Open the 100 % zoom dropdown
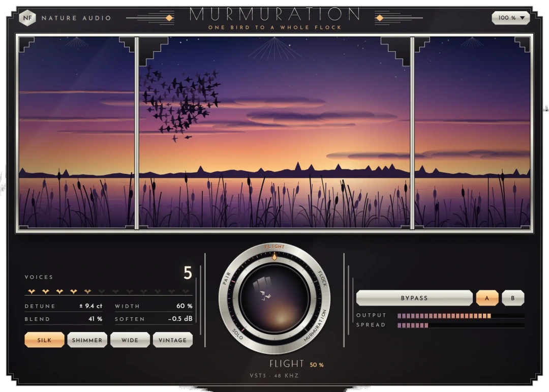The image size is (549, 392). point(510,17)
